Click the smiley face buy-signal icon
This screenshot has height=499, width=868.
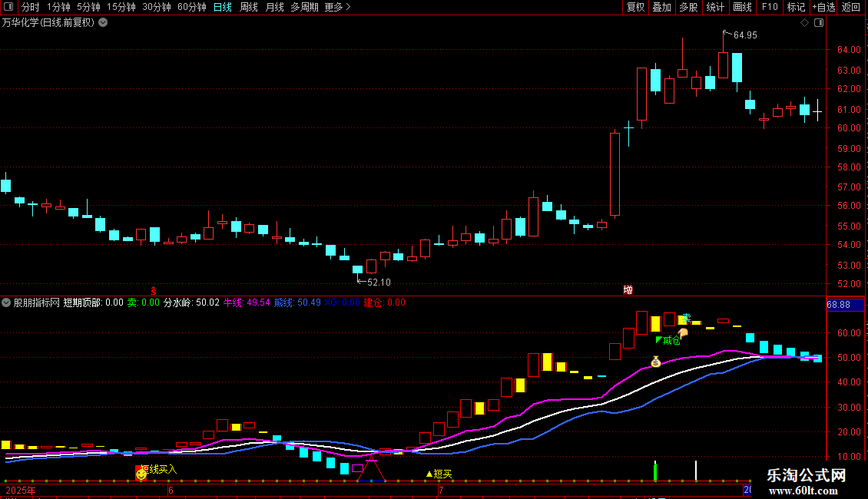click(141, 474)
